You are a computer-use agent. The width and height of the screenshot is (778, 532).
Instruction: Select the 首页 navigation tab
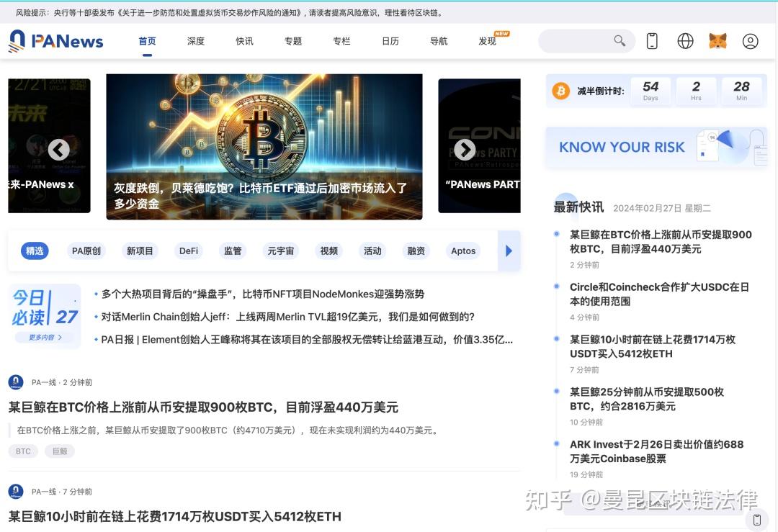point(147,41)
